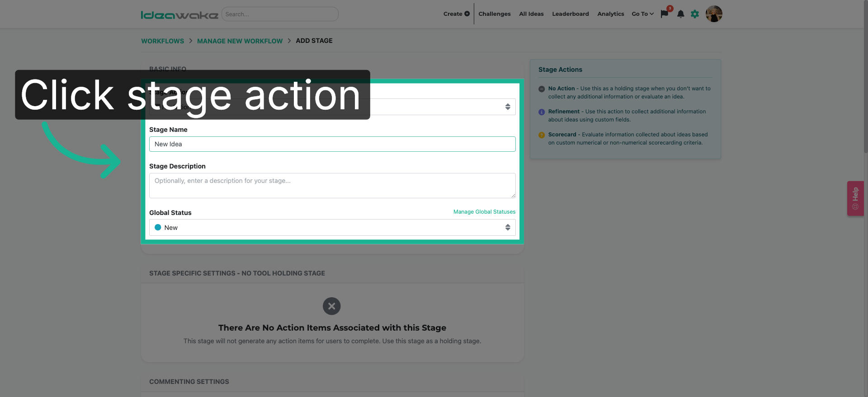Image resolution: width=868 pixels, height=397 pixels.
Task: Click the 'COMMENTING SETTINGS' section header
Action: (189, 382)
